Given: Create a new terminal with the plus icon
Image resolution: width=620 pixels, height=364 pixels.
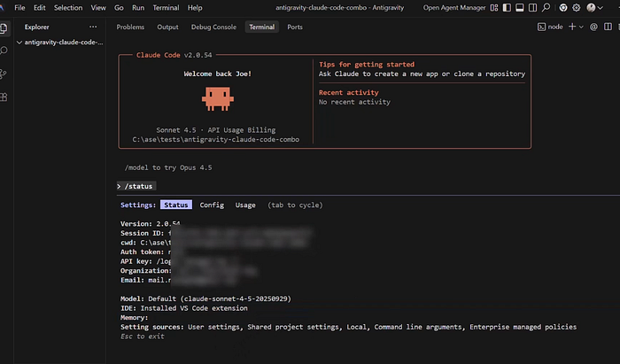Looking at the screenshot, I should pyautogui.click(x=572, y=27).
